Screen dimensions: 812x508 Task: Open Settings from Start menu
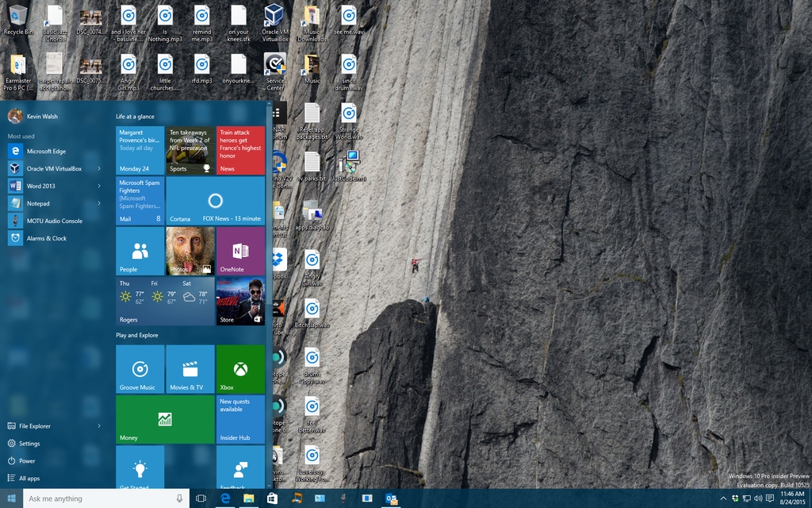[29, 444]
